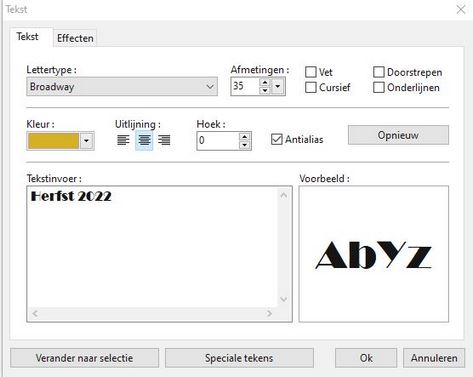
Task: Toggle the Antialias checkbox
Action: (x=277, y=139)
